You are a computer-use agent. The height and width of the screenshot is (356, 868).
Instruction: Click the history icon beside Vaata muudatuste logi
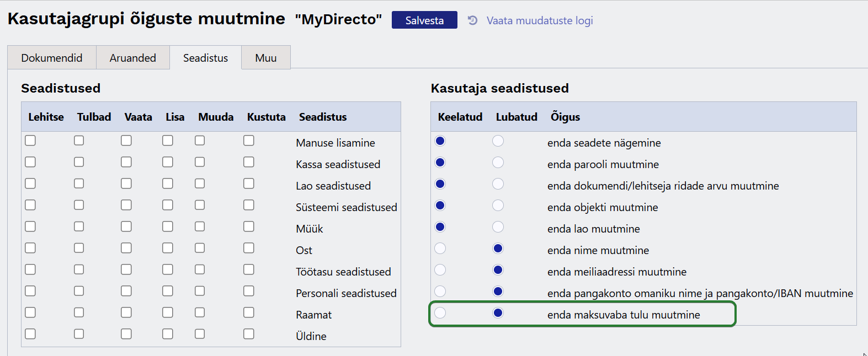pos(472,20)
